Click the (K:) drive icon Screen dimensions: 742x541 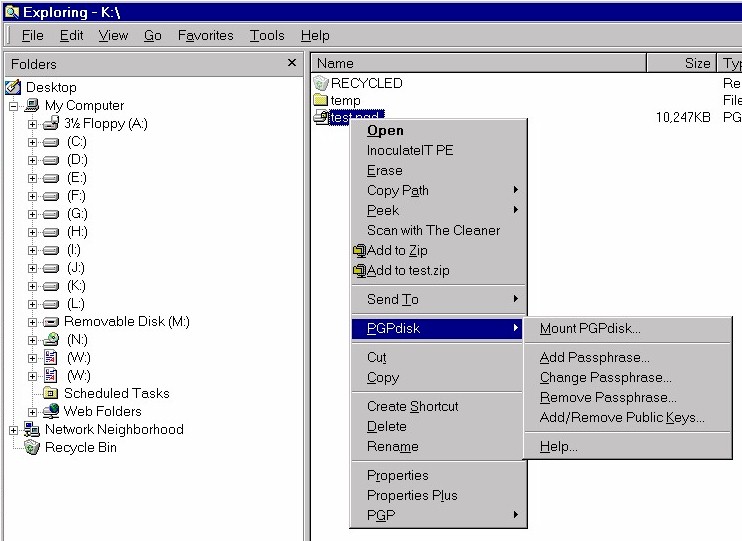click(x=51, y=286)
